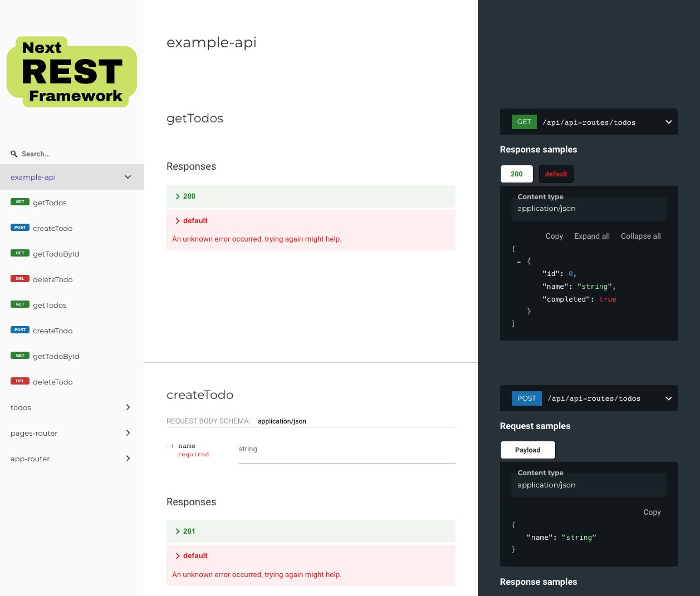Click the GET method badge on the /api/api-routes/todos bar
The height and width of the screenshot is (596, 700).
pos(524,121)
